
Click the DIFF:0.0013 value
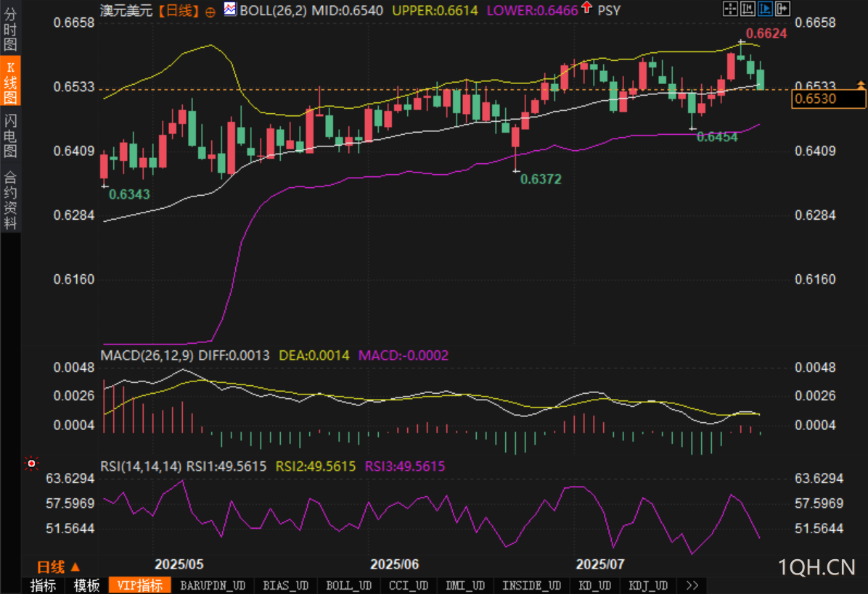click(x=234, y=355)
